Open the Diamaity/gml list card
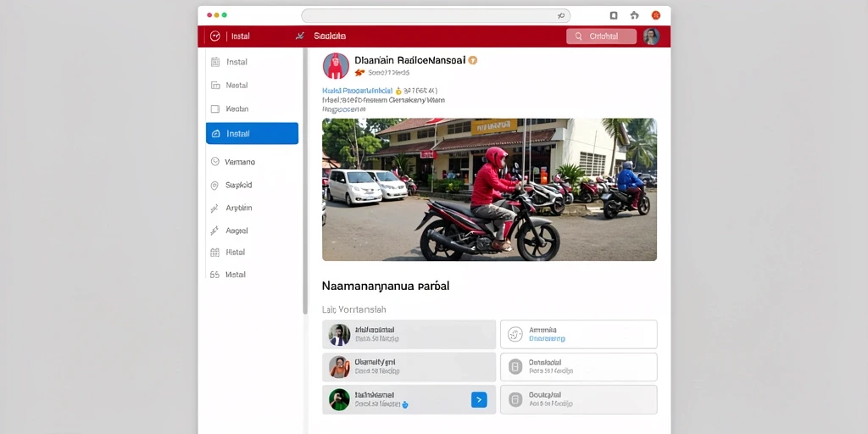 (409, 367)
